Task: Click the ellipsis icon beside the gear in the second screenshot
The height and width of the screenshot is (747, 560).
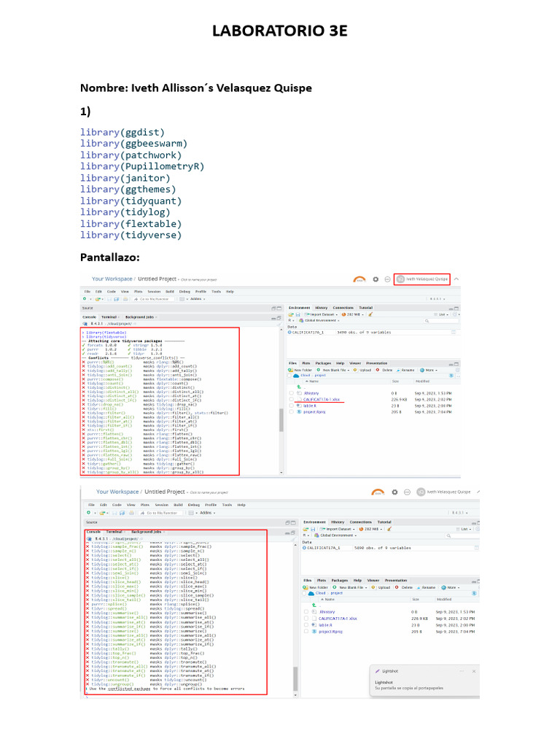Action: 407,492
